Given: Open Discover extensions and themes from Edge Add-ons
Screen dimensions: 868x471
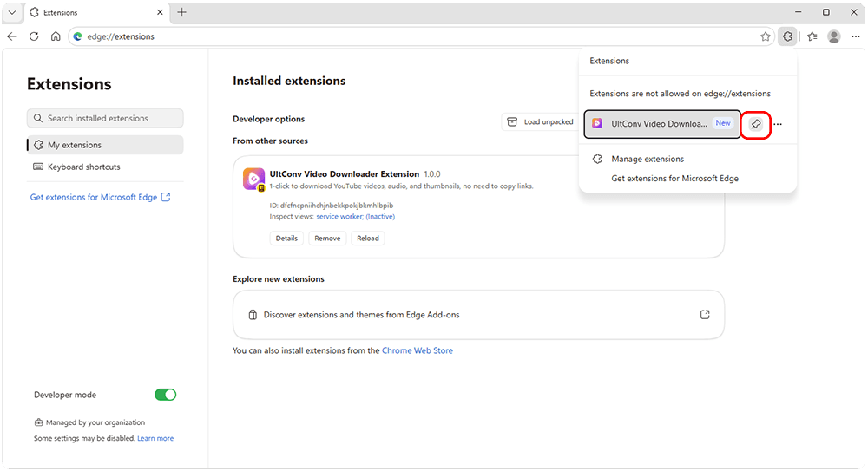Looking at the screenshot, I should [x=478, y=315].
